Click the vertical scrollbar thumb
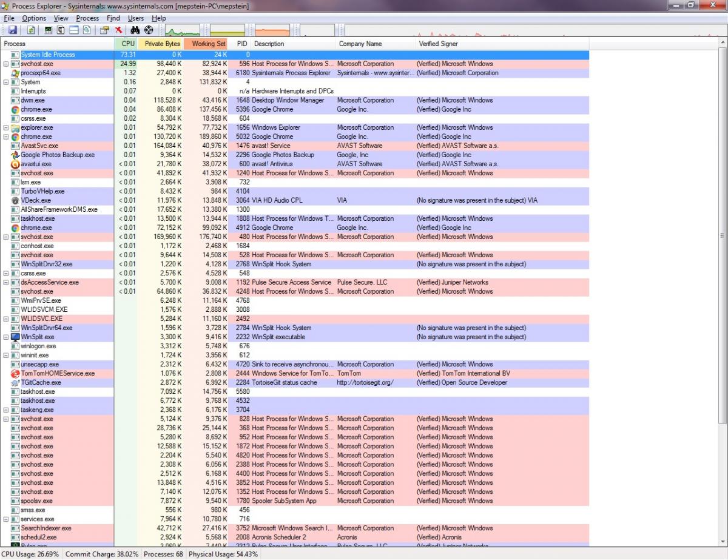728x560 pixels. point(723,236)
